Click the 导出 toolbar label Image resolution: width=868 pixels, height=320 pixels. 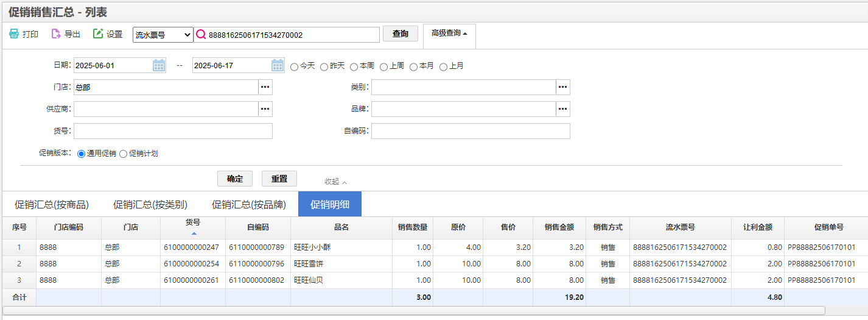click(72, 35)
